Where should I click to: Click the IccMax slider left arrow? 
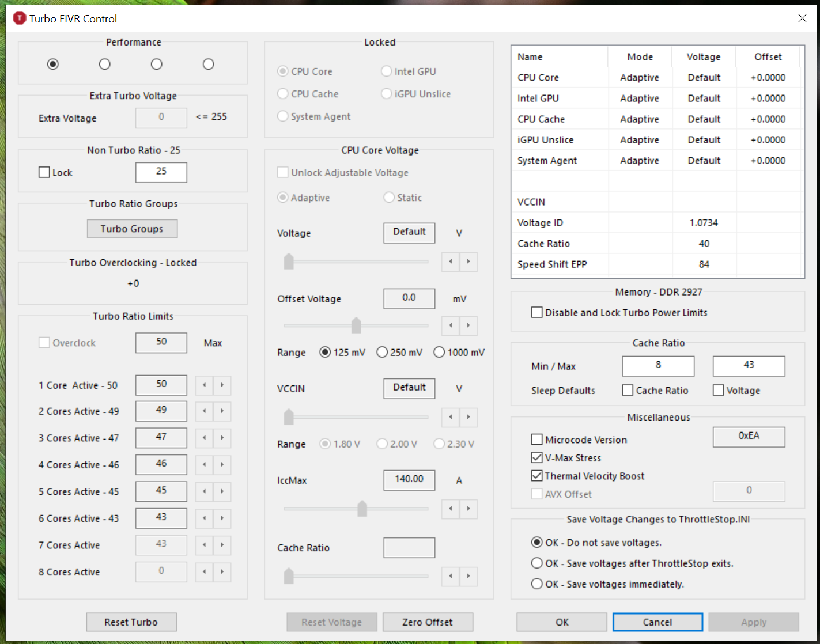(451, 509)
